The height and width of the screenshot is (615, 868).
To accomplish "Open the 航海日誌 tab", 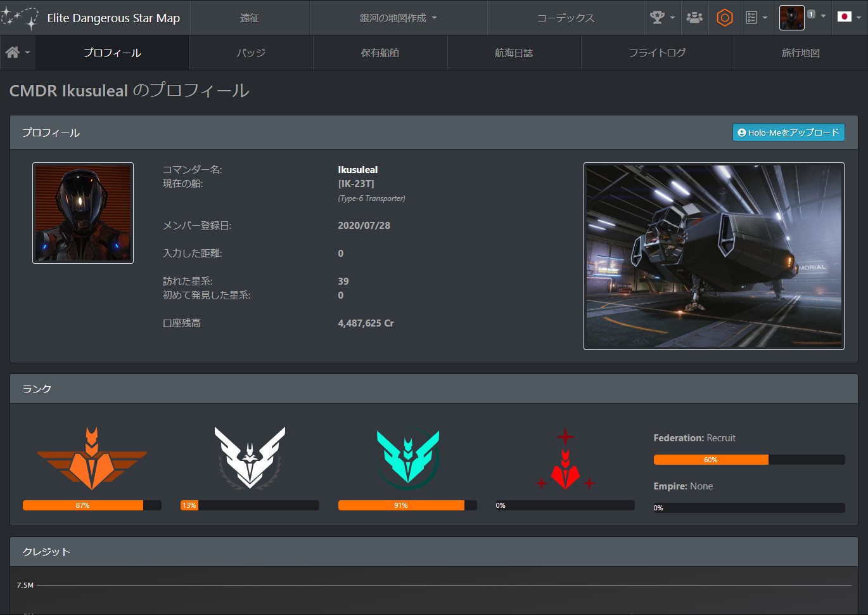I will point(514,53).
